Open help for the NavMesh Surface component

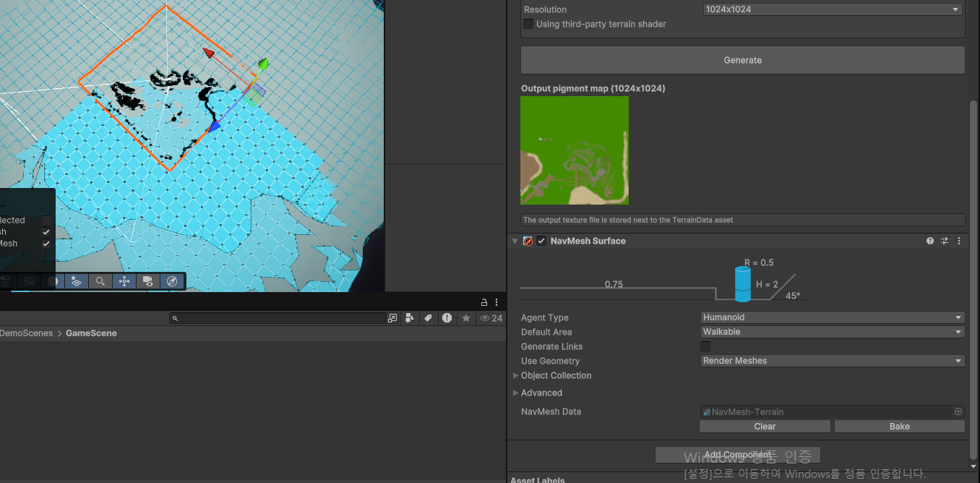(929, 241)
